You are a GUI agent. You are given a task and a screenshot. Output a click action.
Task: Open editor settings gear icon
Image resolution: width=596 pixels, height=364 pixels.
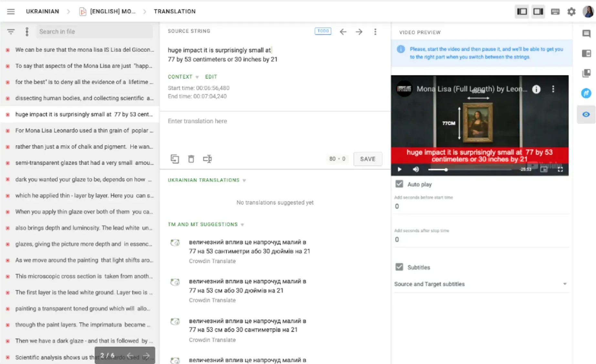point(571,12)
